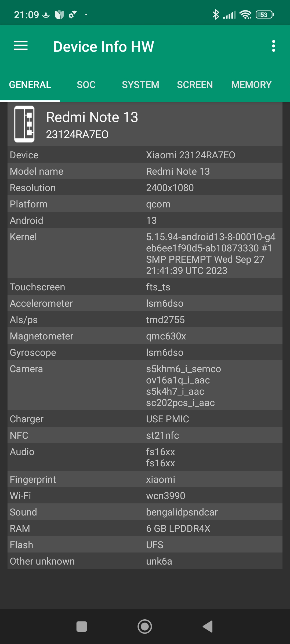Tap the Kernel version row
Screen dimensions: 290x644
tap(145, 253)
